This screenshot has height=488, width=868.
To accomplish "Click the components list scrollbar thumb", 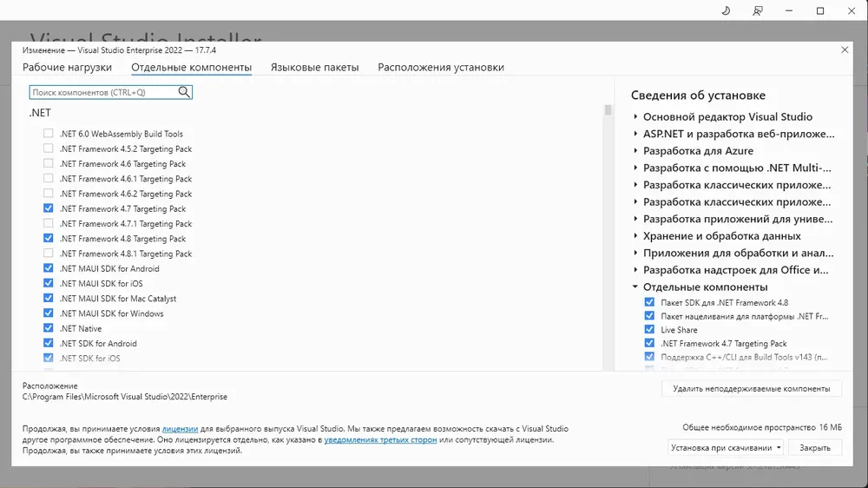I will (608, 109).
